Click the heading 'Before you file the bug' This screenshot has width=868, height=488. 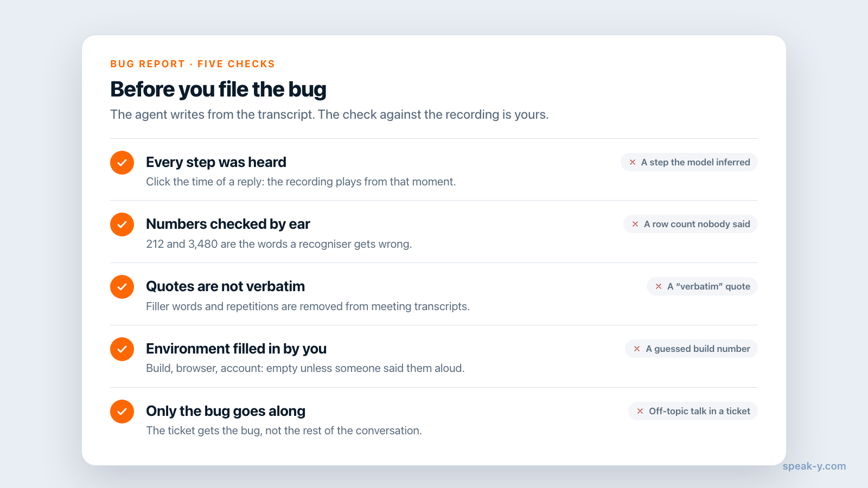coord(218,89)
